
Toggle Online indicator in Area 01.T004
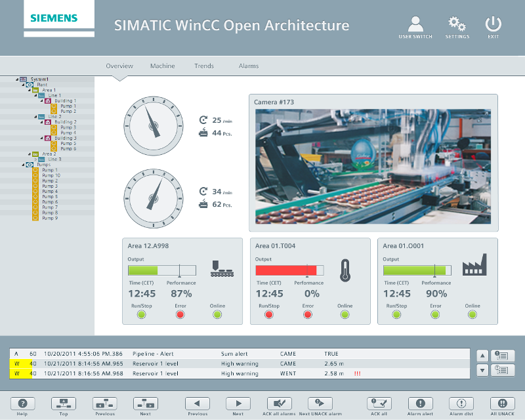click(345, 314)
